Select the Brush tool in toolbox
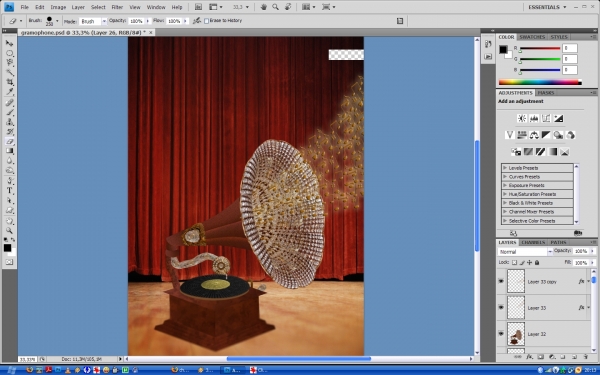Screen dimensions: 600x375 [x=9, y=112]
